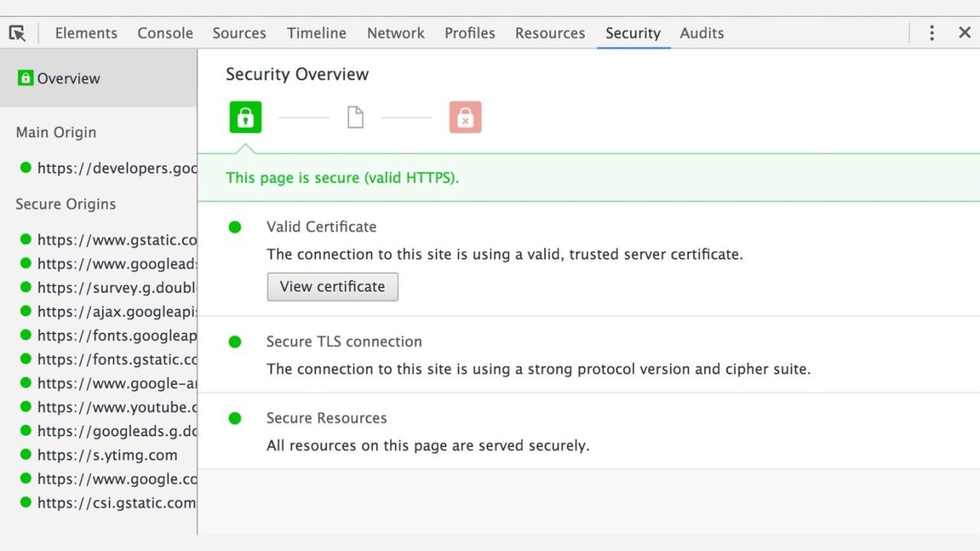980x551 pixels.
Task: Click the red insecure lock icon
Action: click(465, 118)
